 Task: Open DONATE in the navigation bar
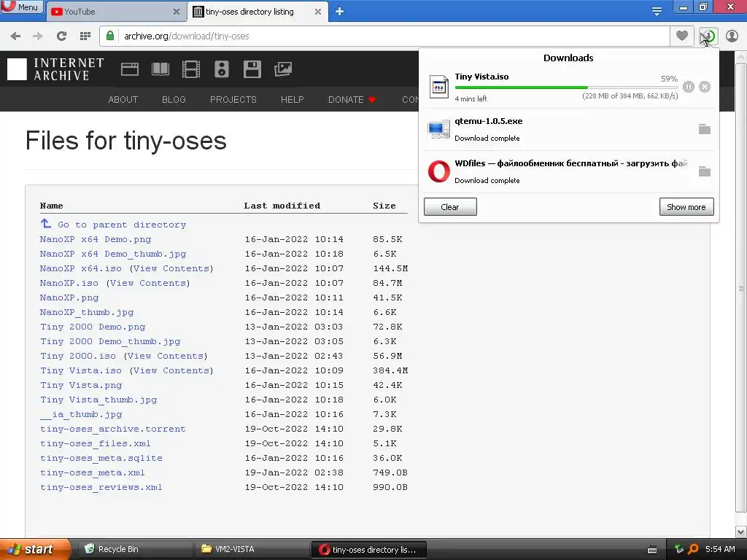click(352, 99)
